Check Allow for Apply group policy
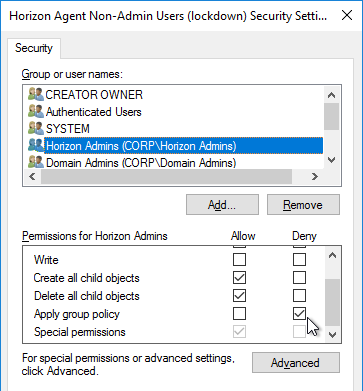 point(239,314)
